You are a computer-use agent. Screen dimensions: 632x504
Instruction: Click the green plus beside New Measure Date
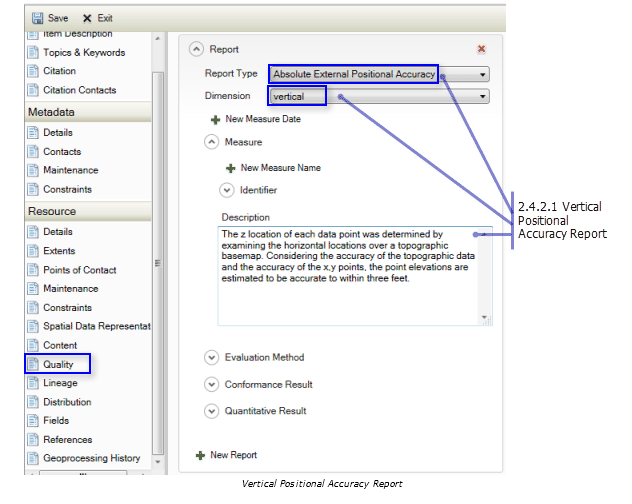pos(216,120)
